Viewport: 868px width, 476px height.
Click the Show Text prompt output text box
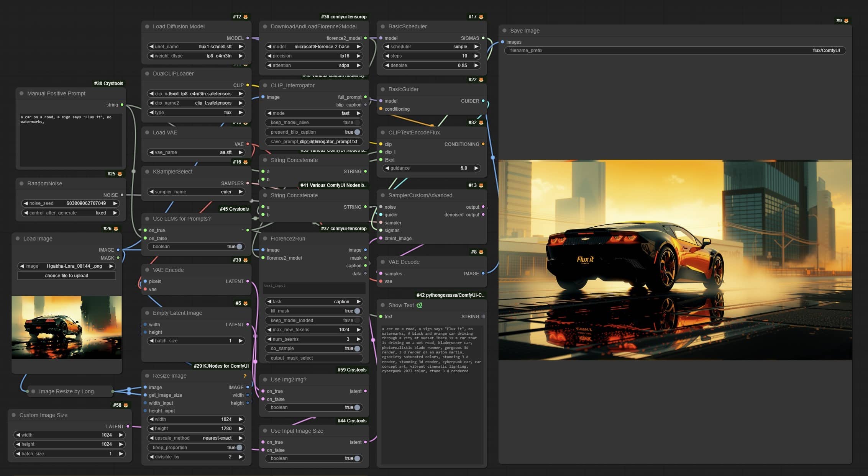[432, 394]
